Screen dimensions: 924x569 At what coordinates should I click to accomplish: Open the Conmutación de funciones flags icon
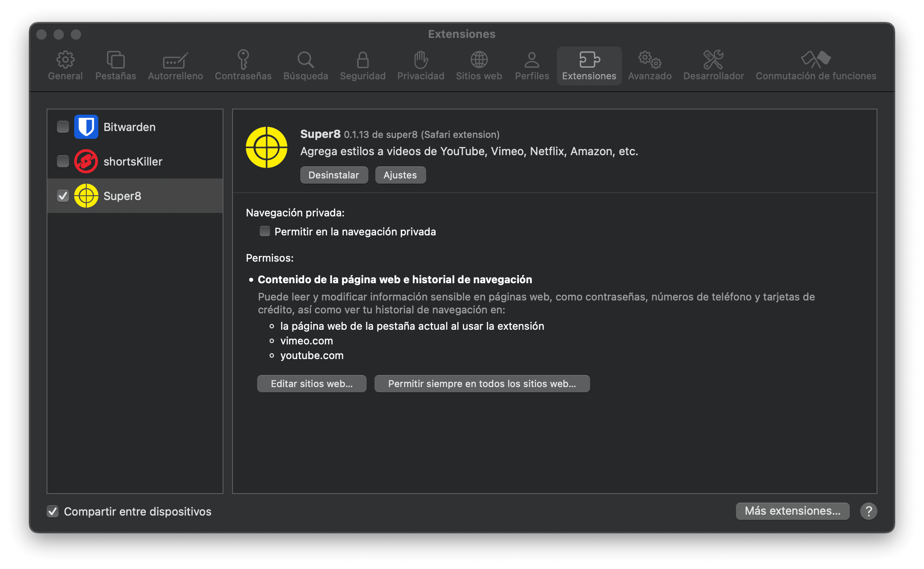tap(816, 59)
